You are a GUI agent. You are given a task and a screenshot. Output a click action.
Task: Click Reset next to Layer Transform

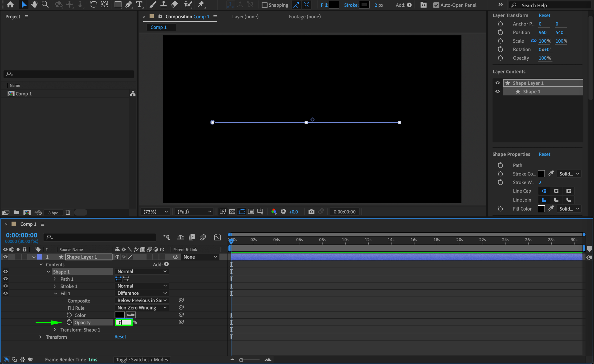(544, 15)
